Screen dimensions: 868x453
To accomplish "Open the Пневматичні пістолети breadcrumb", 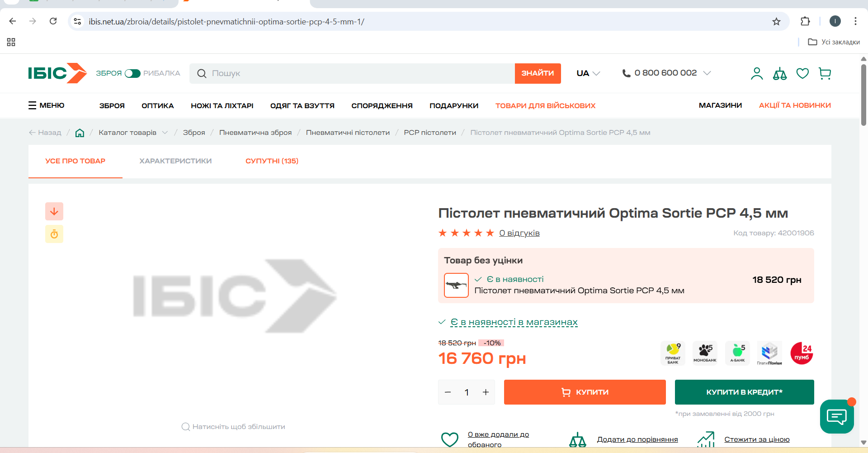I will pos(348,133).
